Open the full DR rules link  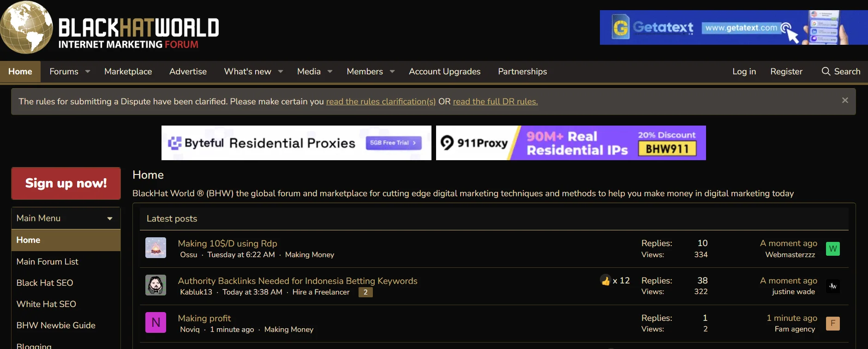pyautogui.click(x=495, y=102)
